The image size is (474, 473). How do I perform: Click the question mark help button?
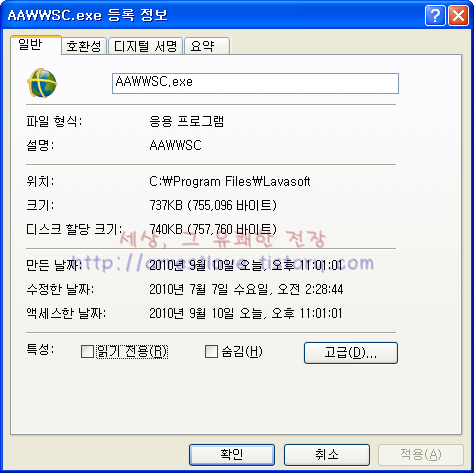435,15
